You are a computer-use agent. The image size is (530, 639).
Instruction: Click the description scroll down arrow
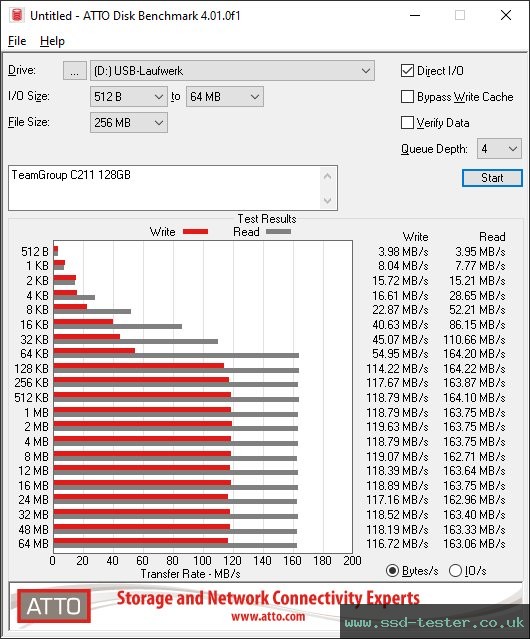tap(327, 200)
